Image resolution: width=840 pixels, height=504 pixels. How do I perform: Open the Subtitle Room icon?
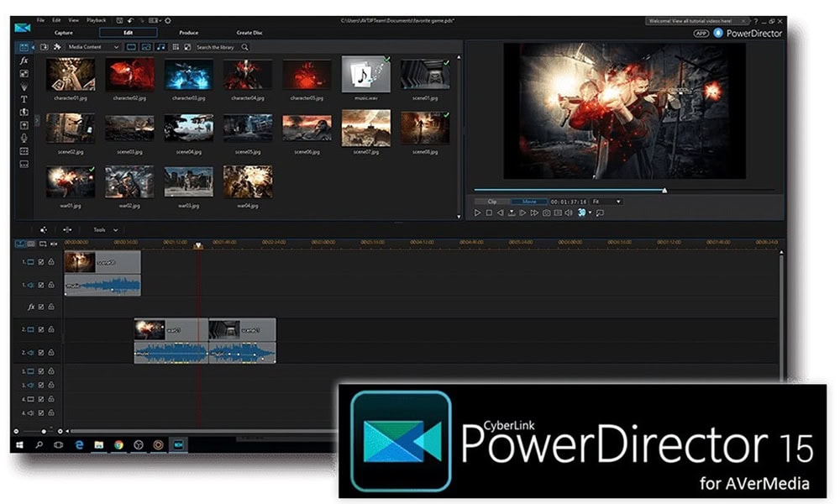[x=24, y=164]
